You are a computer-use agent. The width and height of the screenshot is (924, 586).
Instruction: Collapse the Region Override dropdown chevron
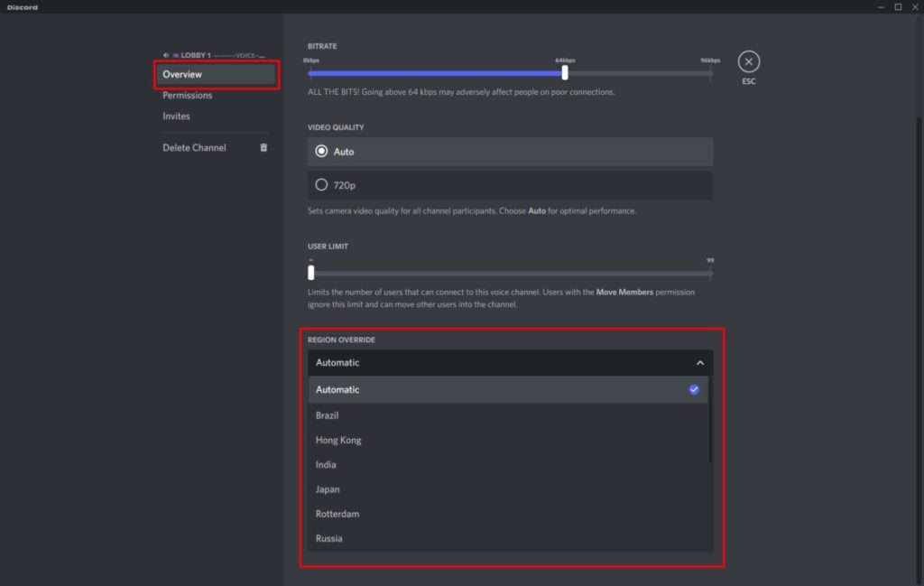[699, 363]
